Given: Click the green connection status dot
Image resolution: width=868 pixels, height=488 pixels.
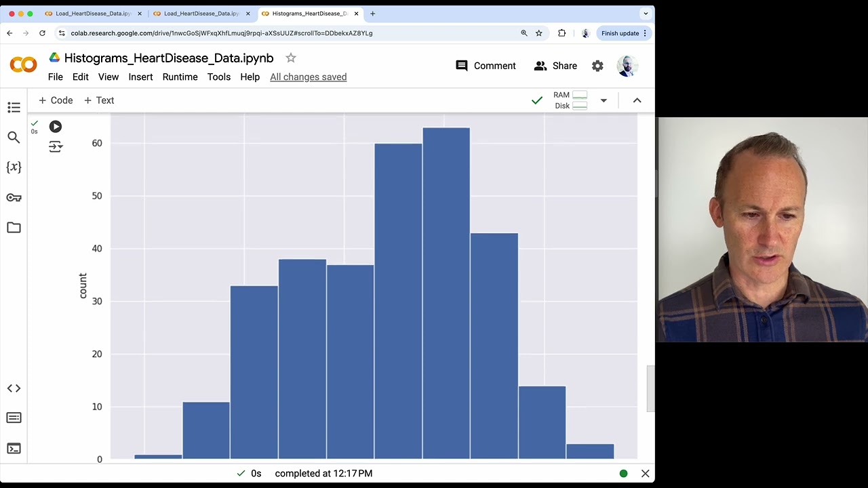Looking at the screenshot, I should click(623, 474).
